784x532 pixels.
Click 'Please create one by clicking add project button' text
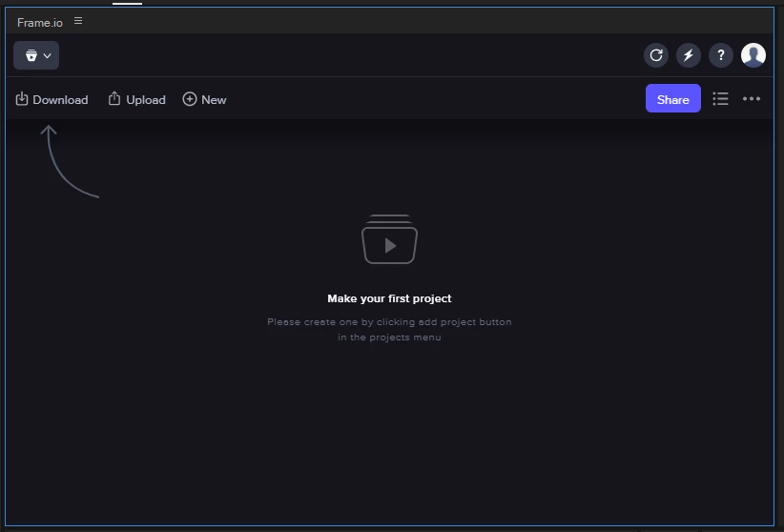(x=389, y=322)
